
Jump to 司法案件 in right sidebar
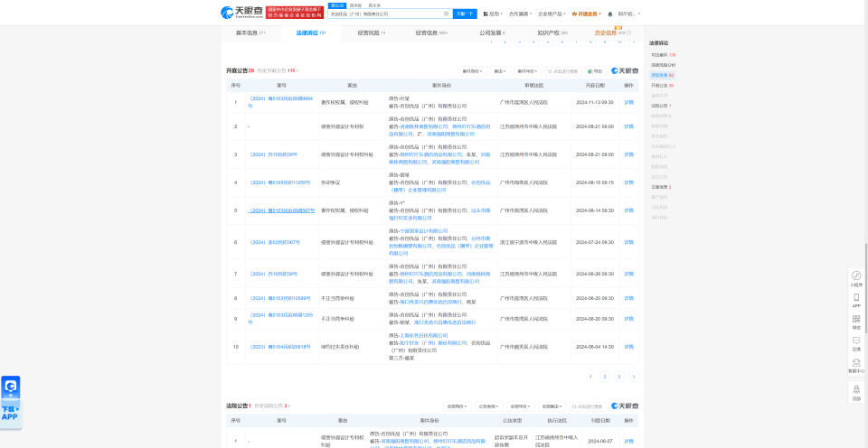(663, 55)
